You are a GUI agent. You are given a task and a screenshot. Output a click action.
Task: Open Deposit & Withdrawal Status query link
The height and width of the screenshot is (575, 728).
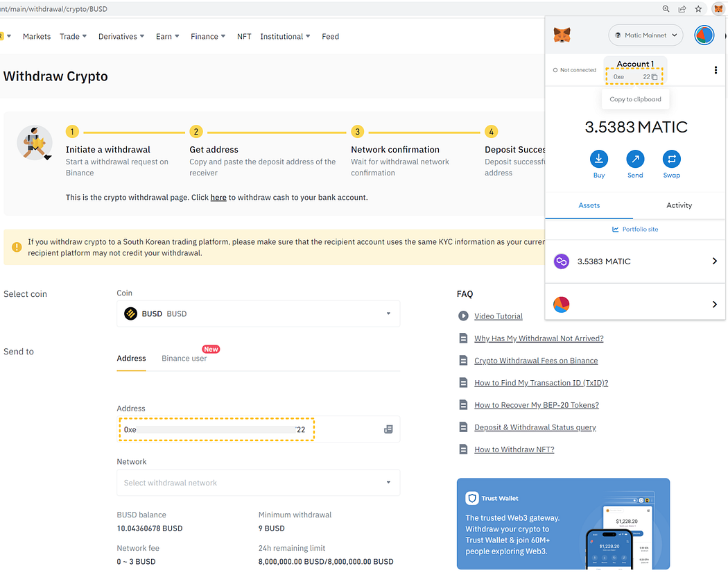pos(535,427)
